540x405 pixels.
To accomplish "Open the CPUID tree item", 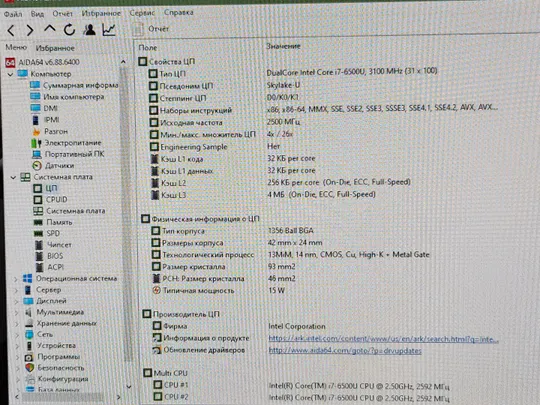I will [x=50, y=200].
